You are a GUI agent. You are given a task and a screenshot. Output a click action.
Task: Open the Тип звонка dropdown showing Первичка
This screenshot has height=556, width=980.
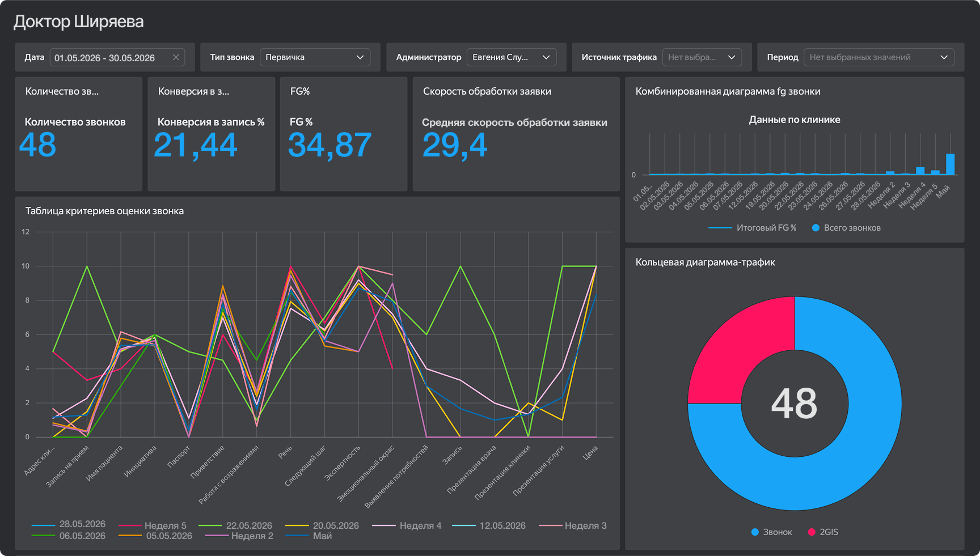(315, 57)
